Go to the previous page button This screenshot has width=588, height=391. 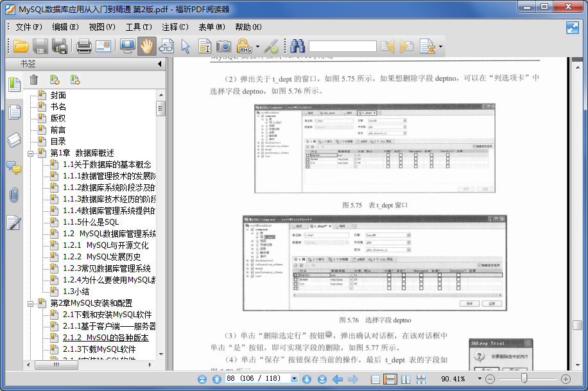pyautogui.click(x=217, y=379)
